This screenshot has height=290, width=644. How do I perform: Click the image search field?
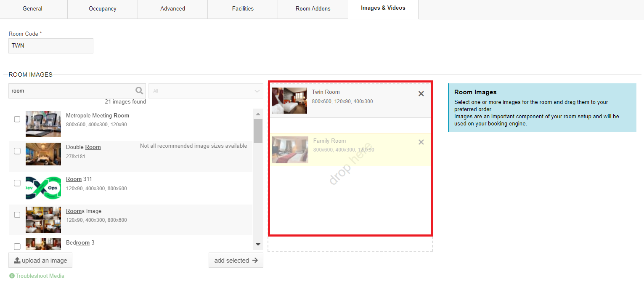77,91
